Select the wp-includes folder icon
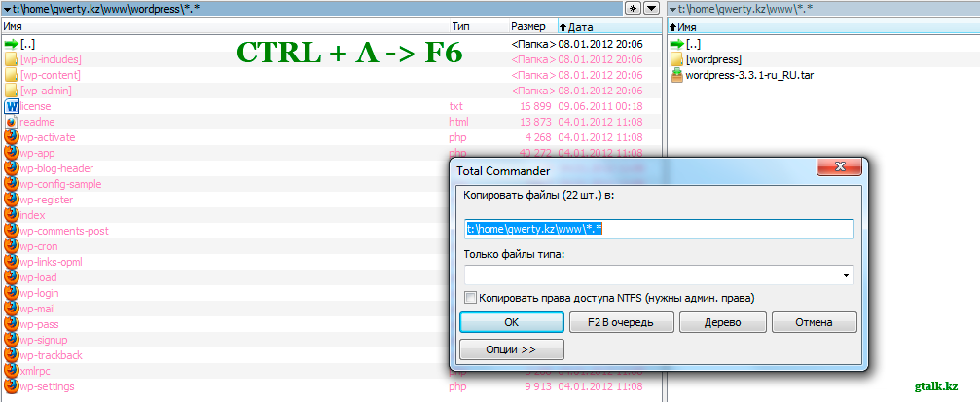The width and height of the screenshot is (980, 402). 12,59
